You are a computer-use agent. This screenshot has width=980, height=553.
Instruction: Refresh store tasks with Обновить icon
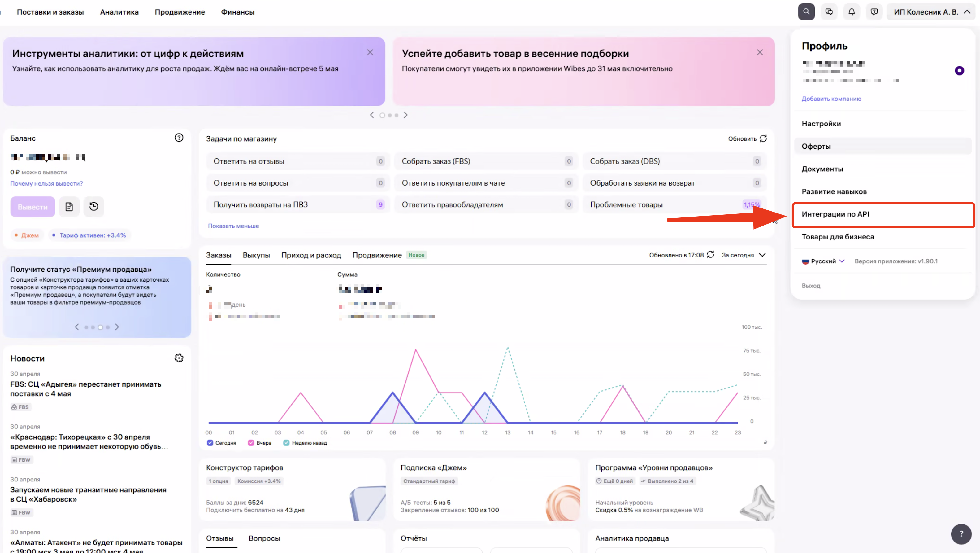tap(763, 138)
